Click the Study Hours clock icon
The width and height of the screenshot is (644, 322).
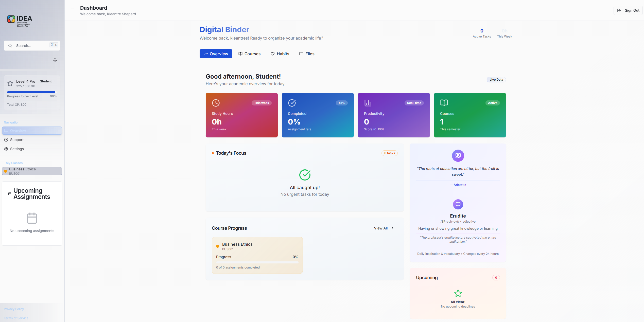[216, 103]
